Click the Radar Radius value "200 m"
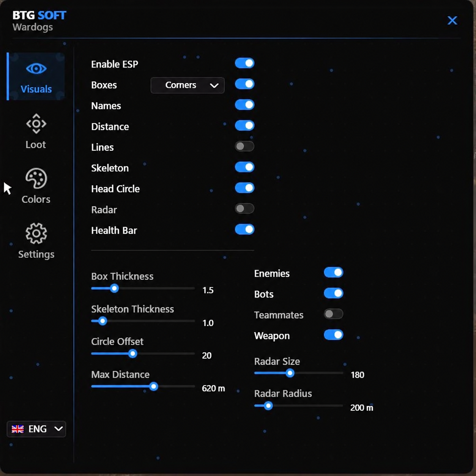Screen dimensions: 476x476 (x=362, y=408)
